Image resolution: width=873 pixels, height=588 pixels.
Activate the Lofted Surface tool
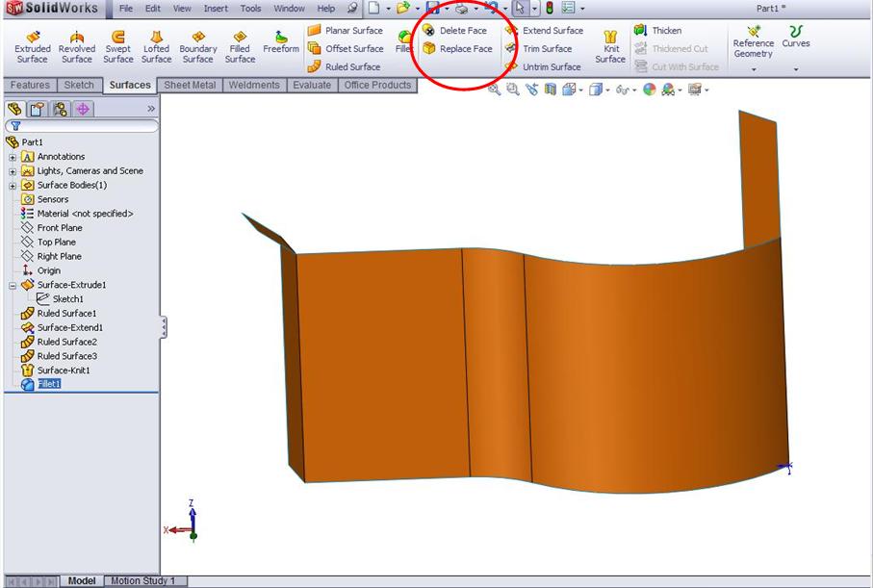coord(157,47)
